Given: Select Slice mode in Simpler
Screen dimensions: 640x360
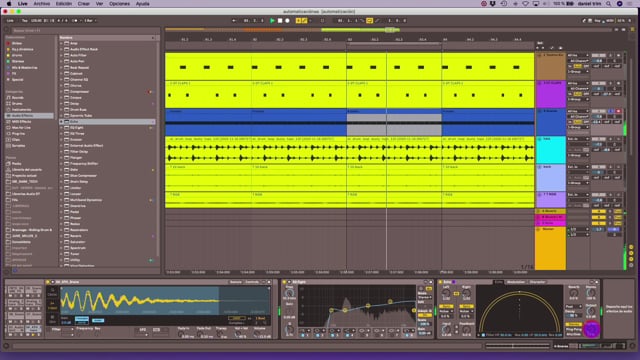Looking at the screenshot, I should pos(52,320).
